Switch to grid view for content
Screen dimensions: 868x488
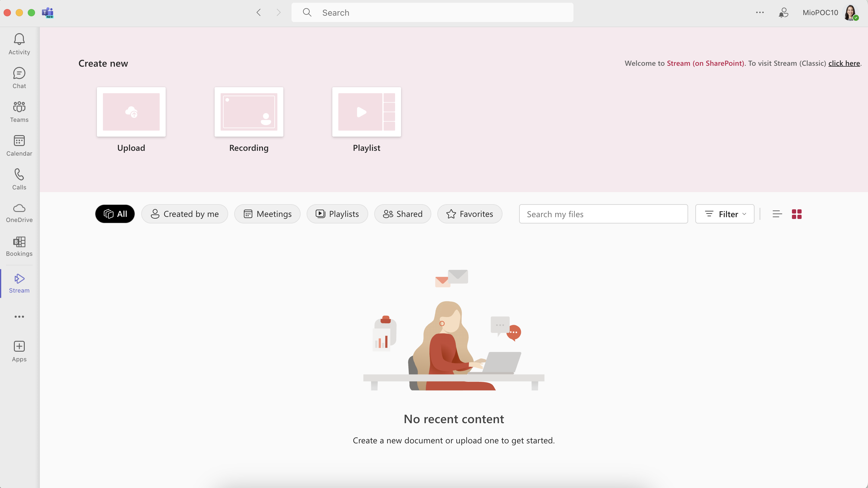[797, 214]
